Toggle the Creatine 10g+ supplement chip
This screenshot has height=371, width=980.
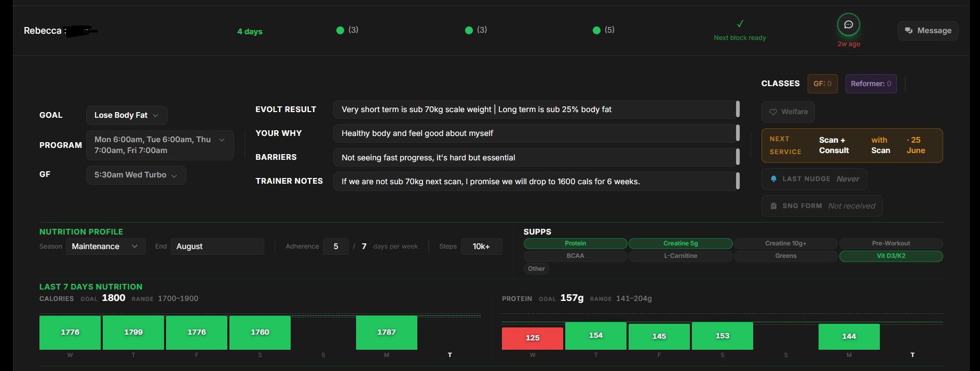point(786,243)
